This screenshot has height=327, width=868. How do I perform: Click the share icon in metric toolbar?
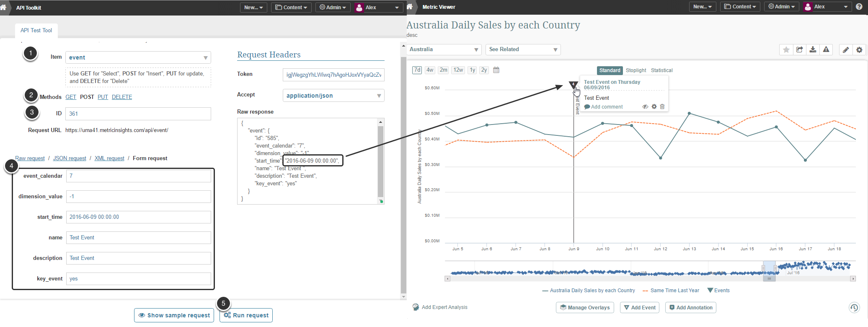click(799, 50)
